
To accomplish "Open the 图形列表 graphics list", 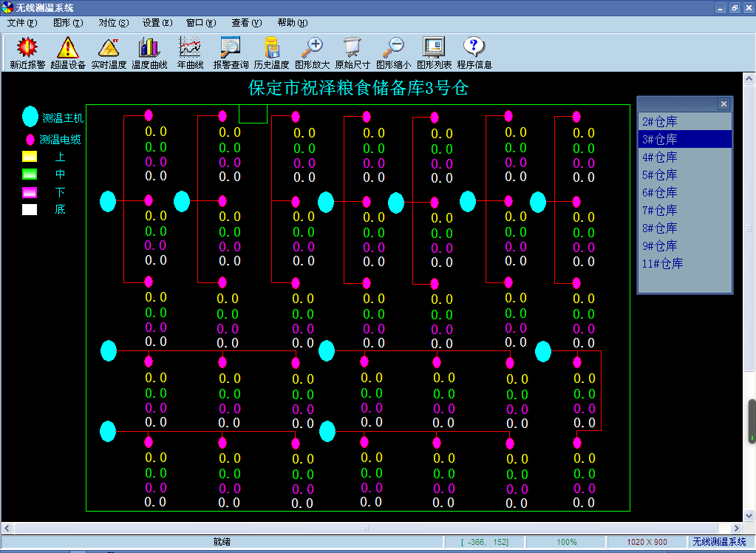I will click(x=434, y=48).
